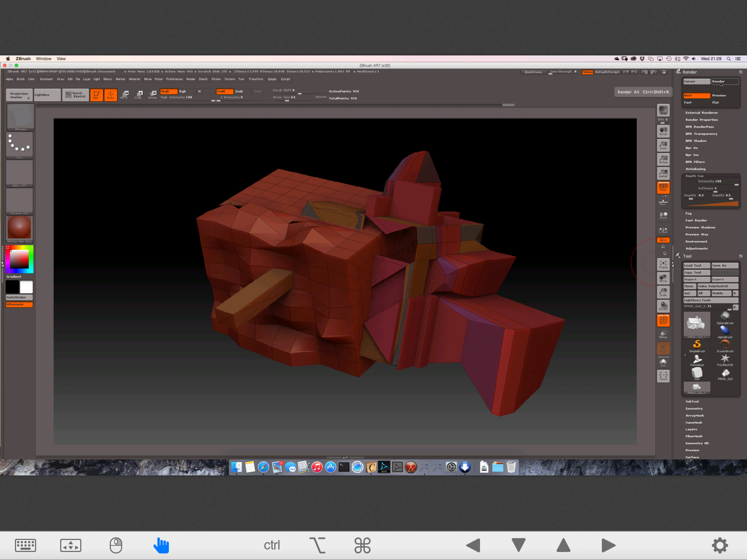Expand the SubTool section
The height and width of the screenshot is (560, 747).
[x=692, y=401]
